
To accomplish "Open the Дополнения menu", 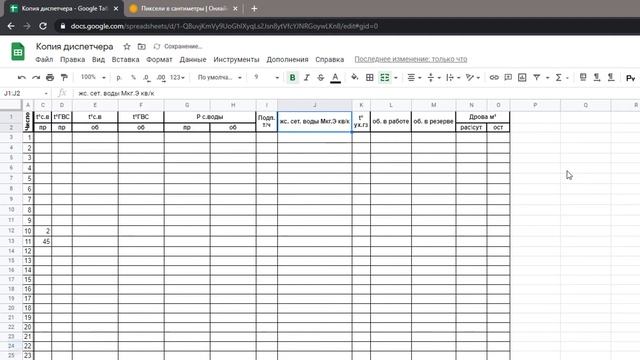I will click(x=287, y=60).
